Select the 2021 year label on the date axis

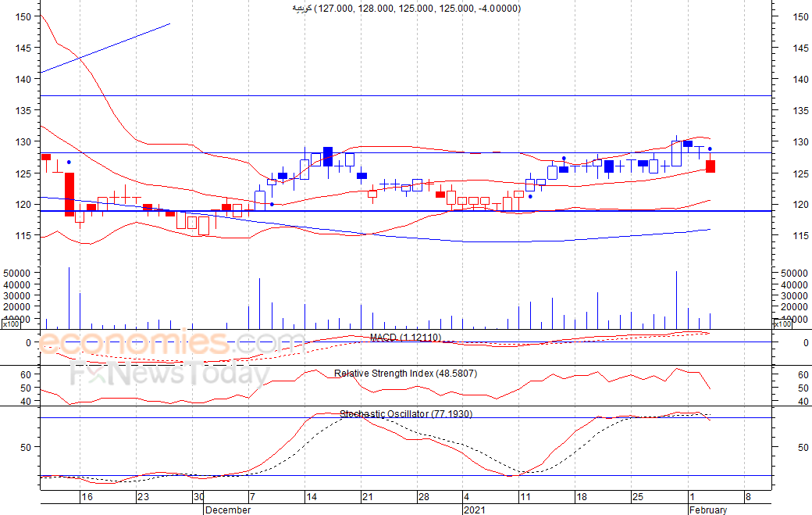coord(475,510)
